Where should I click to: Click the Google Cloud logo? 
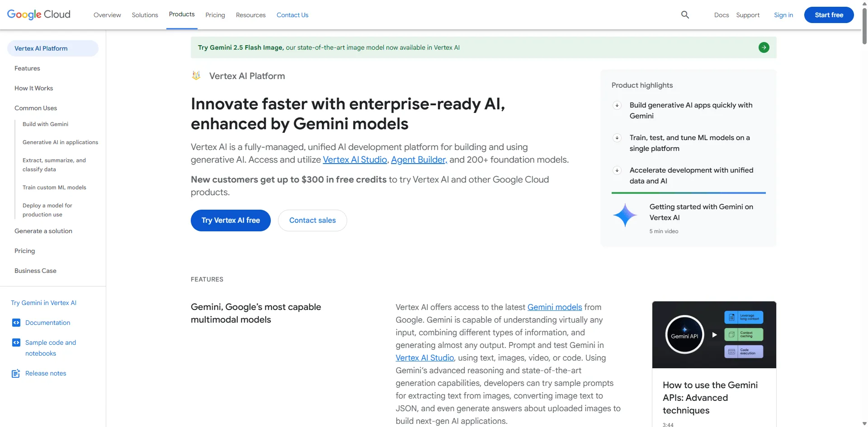pyautogui.click(x=39, y=14)
